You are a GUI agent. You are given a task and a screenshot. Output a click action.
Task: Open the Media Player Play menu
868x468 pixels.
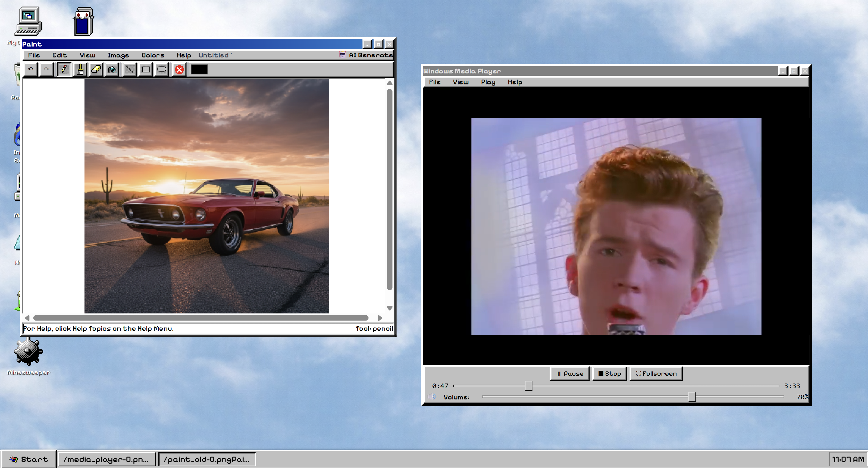488,82
